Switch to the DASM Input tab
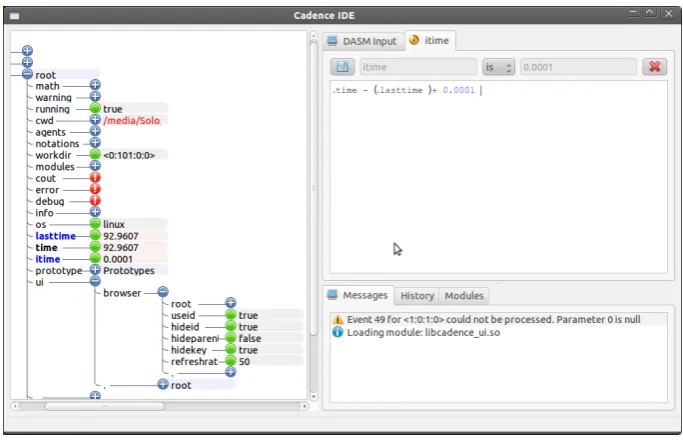The width and height of the screenshot is (683, 440). pyautogui.click(x=363, y=41)
